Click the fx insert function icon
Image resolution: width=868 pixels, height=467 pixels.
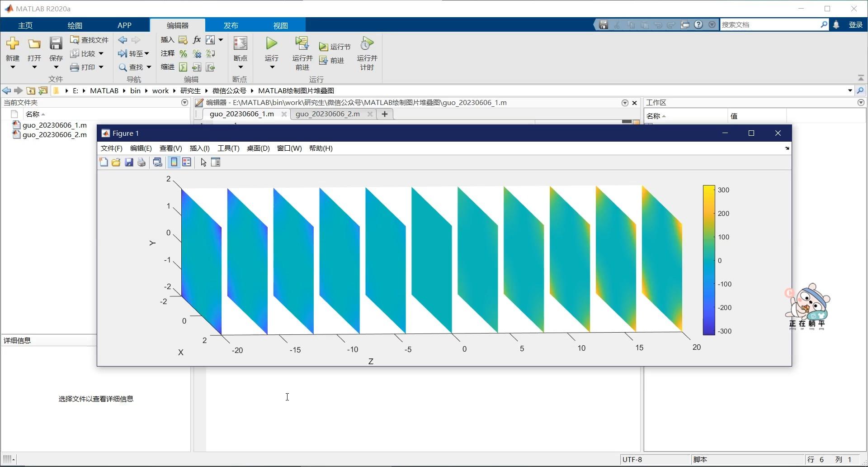pyautogui.click(x=197, y=40)
